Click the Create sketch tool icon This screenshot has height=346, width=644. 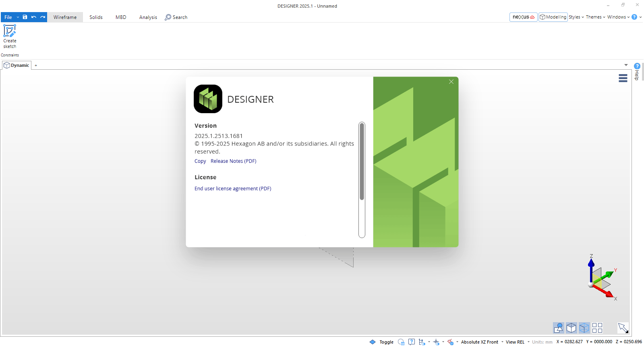pyautogui.click(x=10, y=31)
